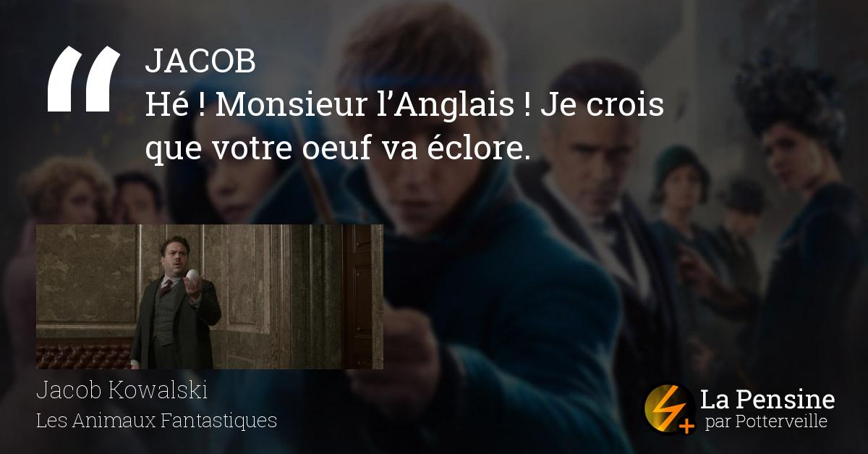This screenshot has height=454, width=868.
Task: Open the movie scene thumbnail
Action: [x=210, y=297]
